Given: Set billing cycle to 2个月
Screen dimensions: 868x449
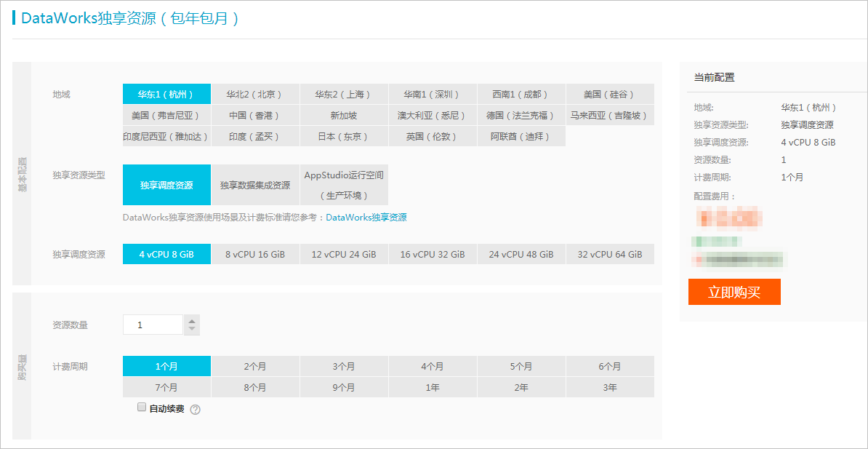Looking at the screenshot, I should (255, 367).
